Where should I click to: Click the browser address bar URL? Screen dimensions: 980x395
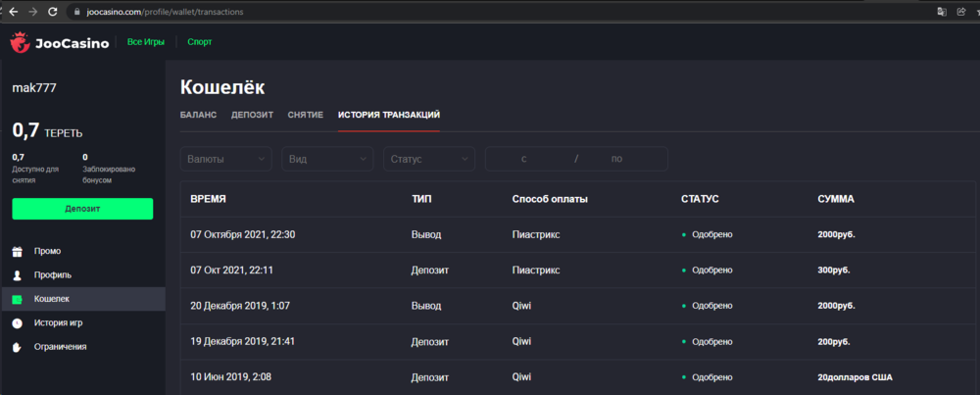(x=165, y=12)
